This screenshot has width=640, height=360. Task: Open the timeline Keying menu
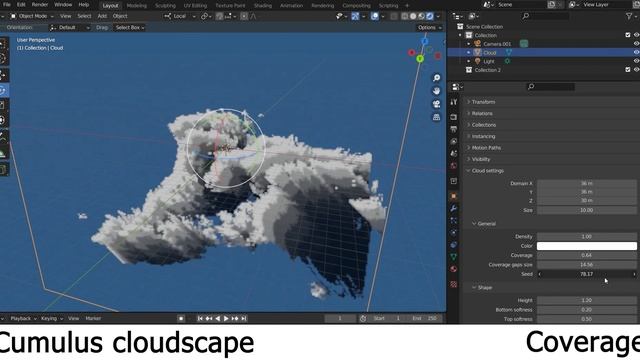pos(51,318)
